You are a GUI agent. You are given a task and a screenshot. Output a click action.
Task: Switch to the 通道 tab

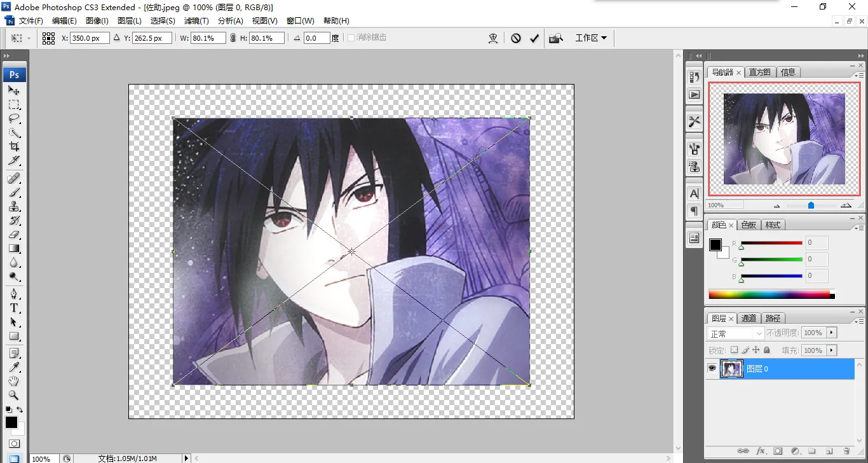[749, 318]
